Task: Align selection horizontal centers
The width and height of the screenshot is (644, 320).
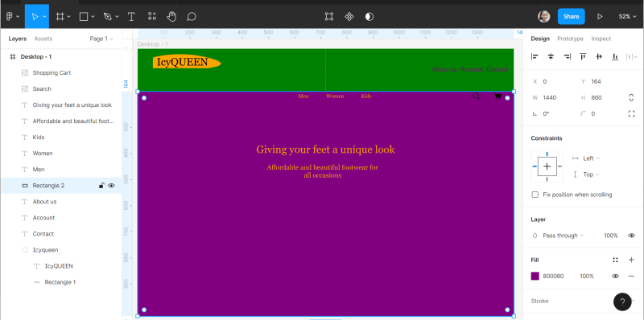Action: [551, 56]
